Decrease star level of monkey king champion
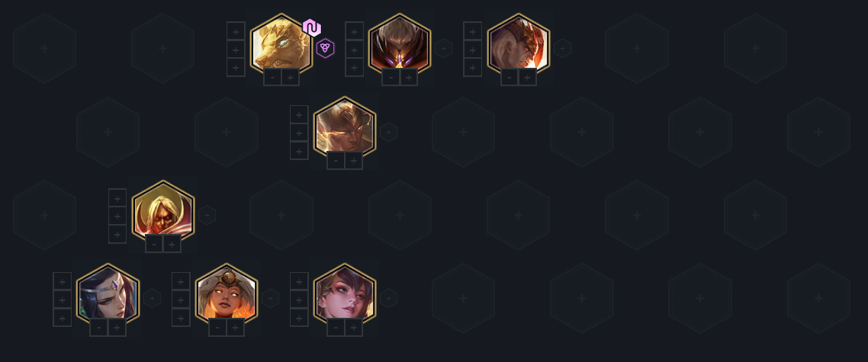This screenshot has height=362, width=868. pyautogui.click(x=336, y=161)
